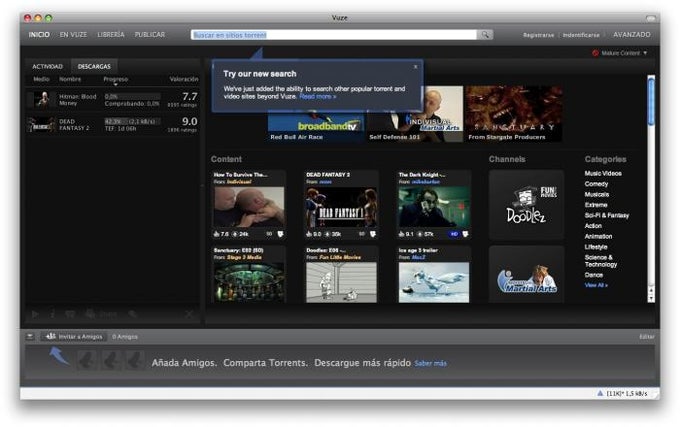Open the From Stargate Producers banner
Screen dimensions: 680x427
[514, 114]
